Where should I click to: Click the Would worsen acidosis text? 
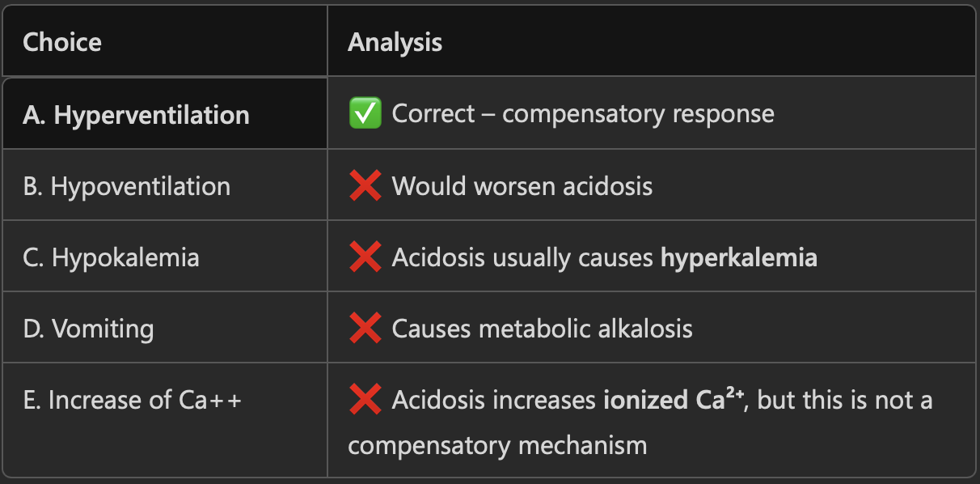pos(522,186)
